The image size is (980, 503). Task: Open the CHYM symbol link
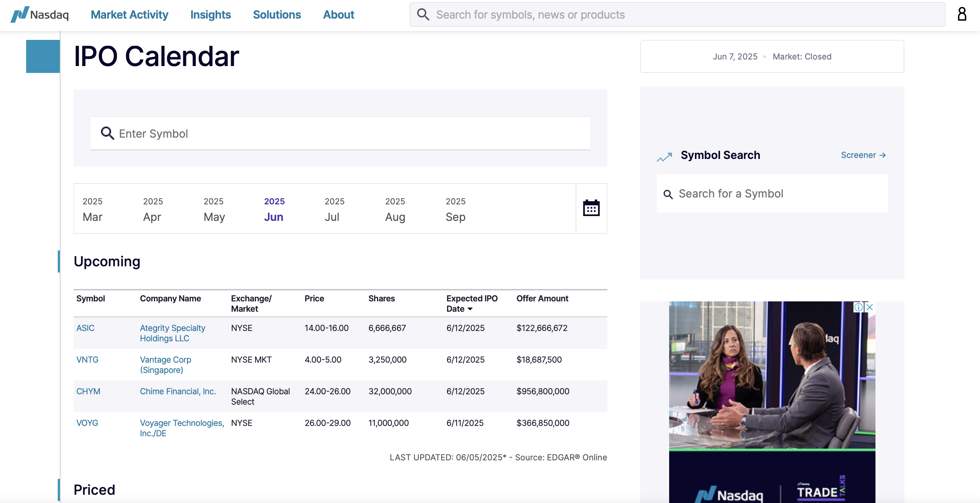pyautogui.click(x=88, y=391)
